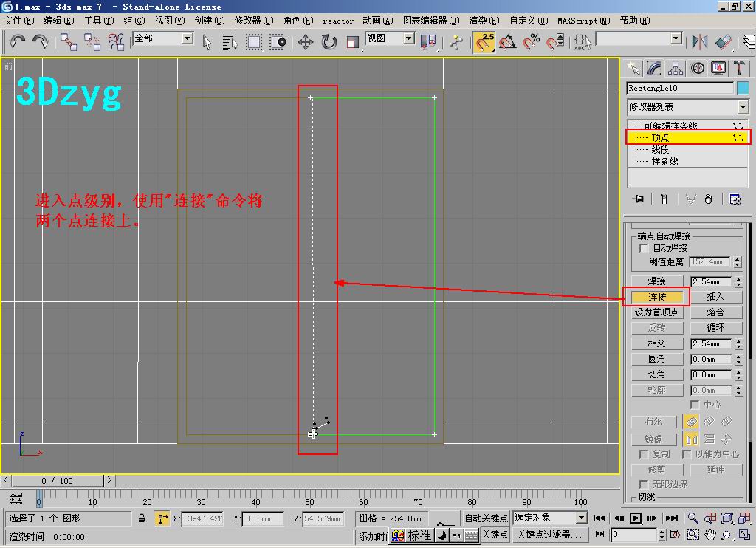Screen dimensions: 756x548
Task: Toggle the 2.5D snap icon
Action: click(x=484, y=42)
